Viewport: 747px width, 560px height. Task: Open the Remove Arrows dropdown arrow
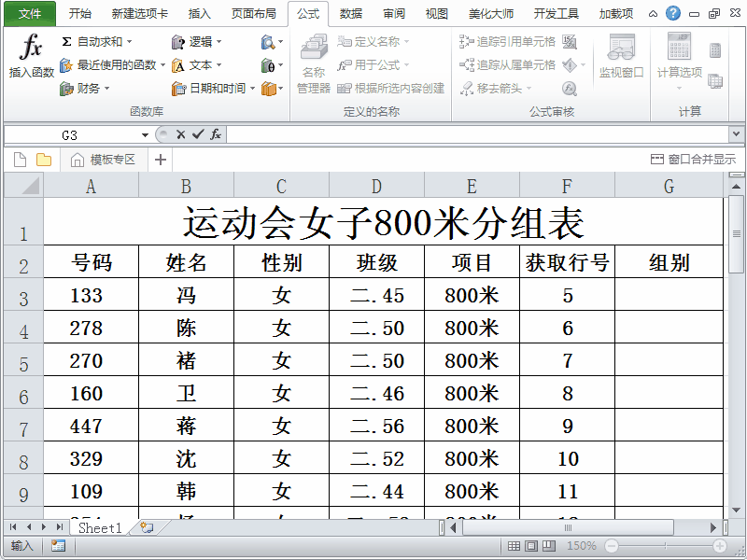(529, 88)
